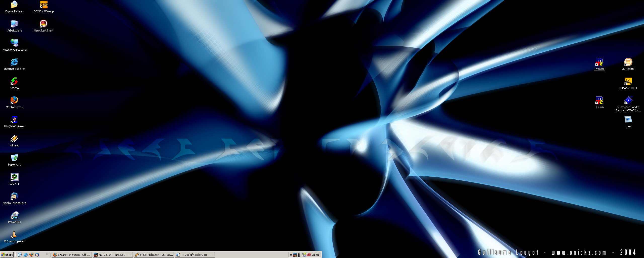
Task: Select the Papierkorb recycle bin icon
Action: [x=14, y=158]
